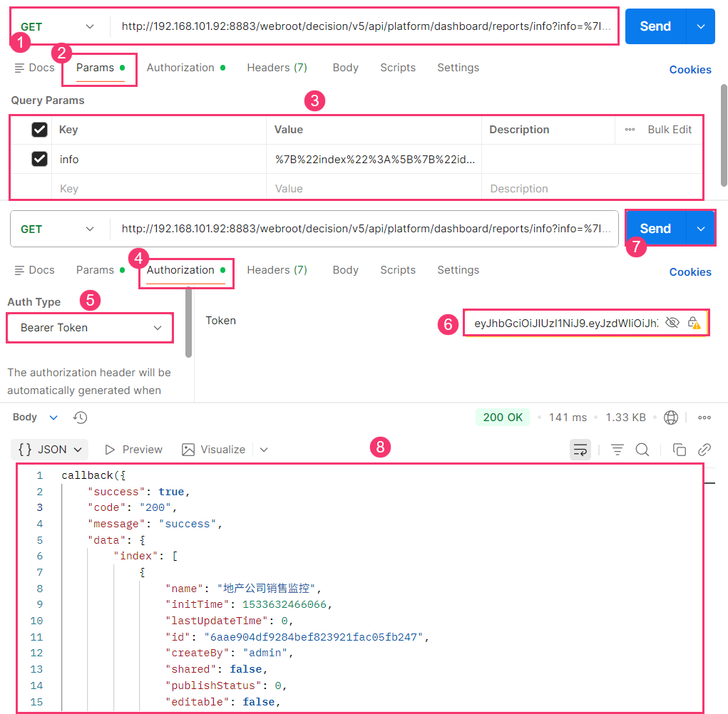728x714 pixels.
Task: Open the response history clock icon
Action: (x=80, y=417)
